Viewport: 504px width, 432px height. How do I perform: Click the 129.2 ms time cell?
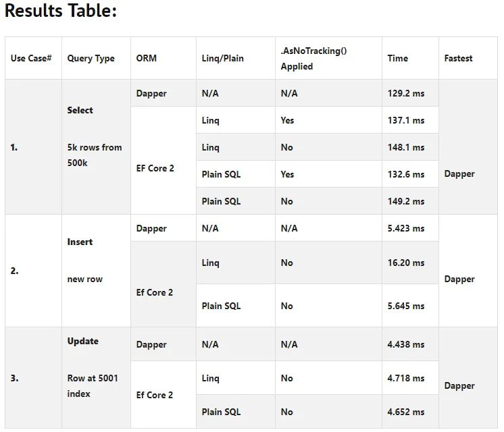[406, 94]
